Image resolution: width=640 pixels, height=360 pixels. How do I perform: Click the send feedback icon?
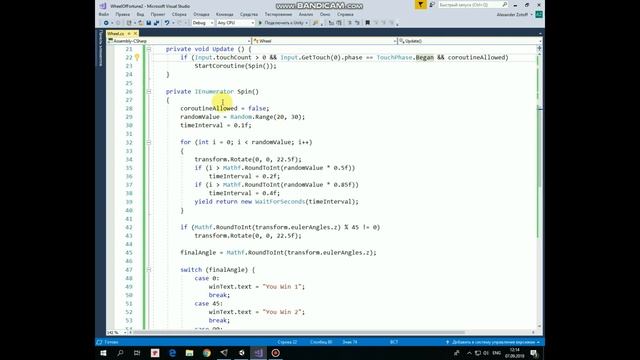click(x=432, y=5)
